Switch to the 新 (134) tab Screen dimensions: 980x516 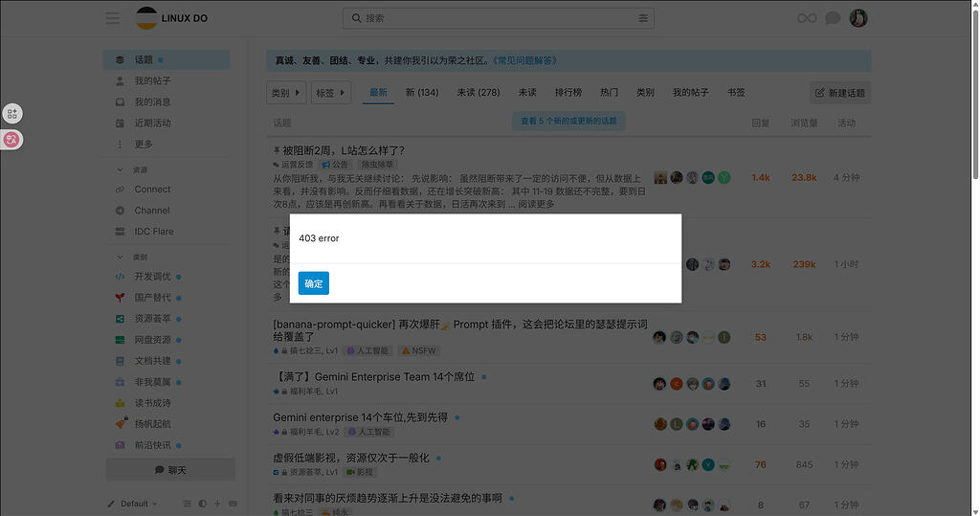(422, 93)
